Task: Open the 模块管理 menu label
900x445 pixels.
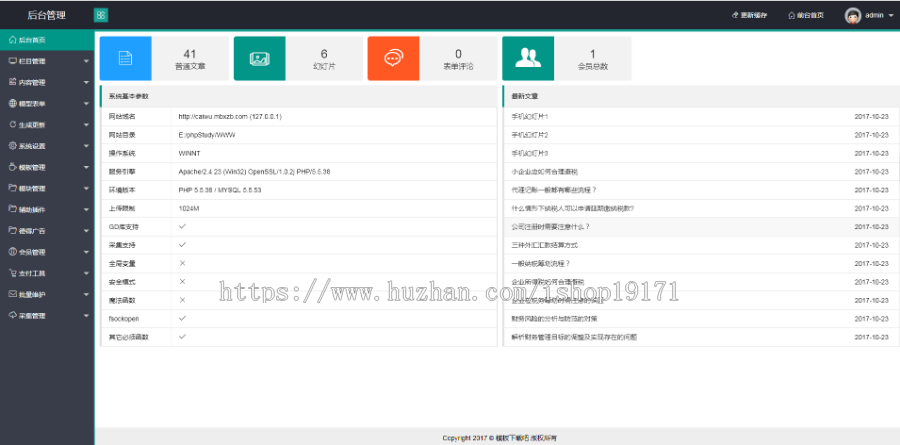Action: (x=32, y=188)
